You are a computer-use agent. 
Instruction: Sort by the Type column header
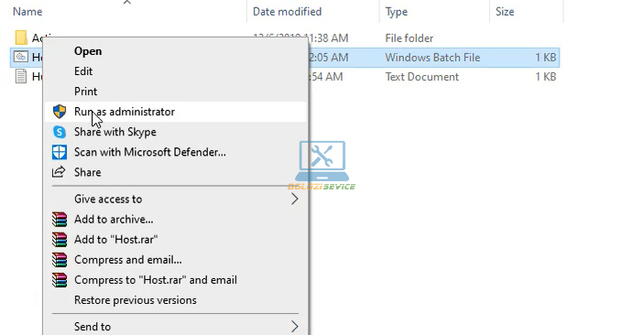click(397, 12)
